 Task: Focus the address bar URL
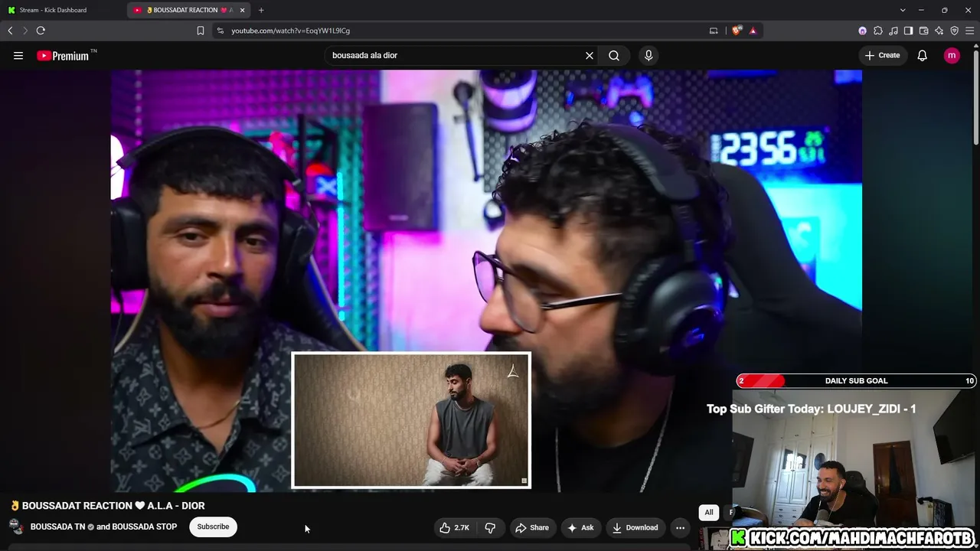[x=291, y=31]
